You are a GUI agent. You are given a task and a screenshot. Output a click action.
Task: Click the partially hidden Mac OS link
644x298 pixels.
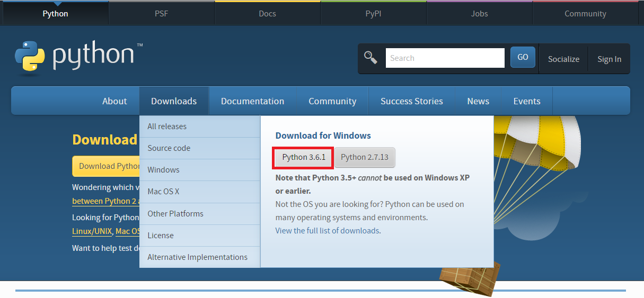click(x=128, y=231)
